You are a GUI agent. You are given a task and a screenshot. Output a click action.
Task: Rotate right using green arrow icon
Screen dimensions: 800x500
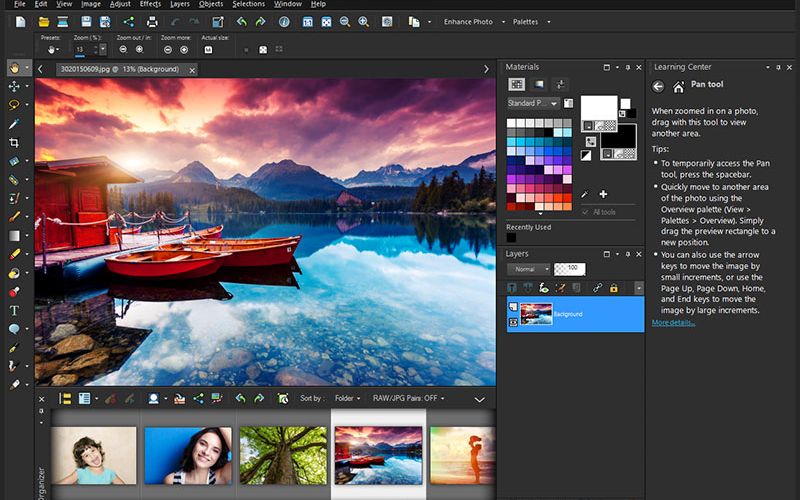260,22
